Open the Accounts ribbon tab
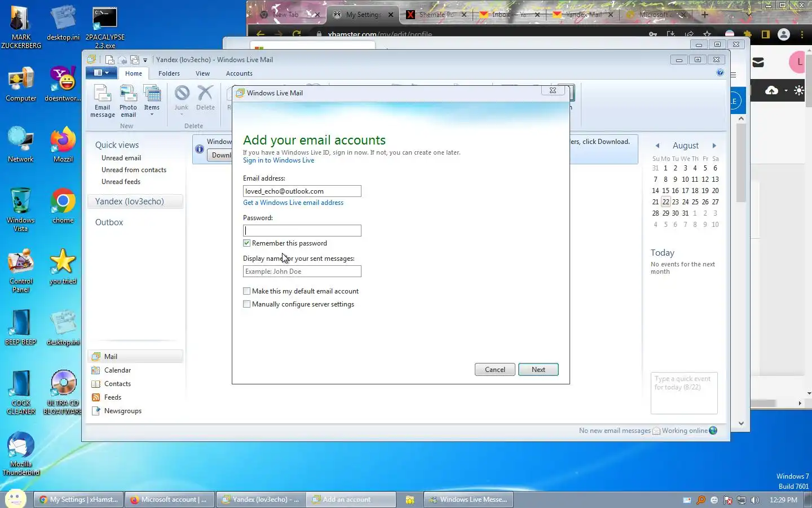812x508 pixels. pos(239,73)
